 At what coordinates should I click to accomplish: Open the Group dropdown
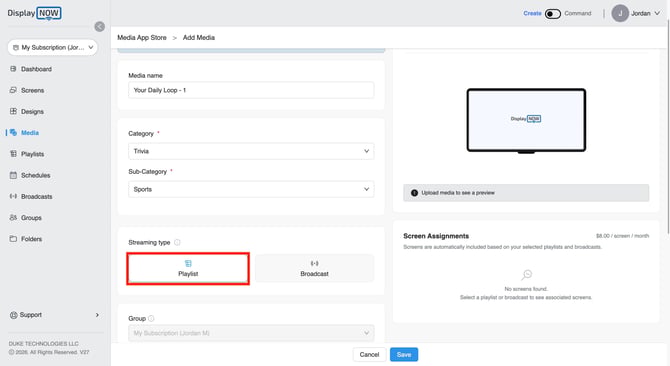click(x=251, y=333)
